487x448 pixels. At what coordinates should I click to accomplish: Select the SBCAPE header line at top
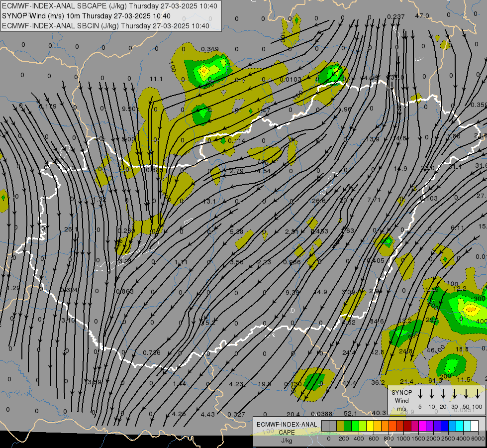(109, 6)
